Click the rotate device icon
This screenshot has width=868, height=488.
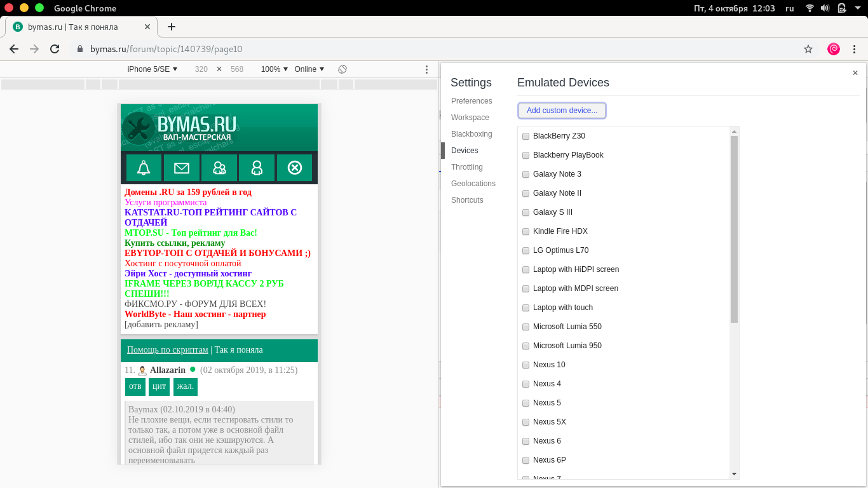(x=342, y=69)
